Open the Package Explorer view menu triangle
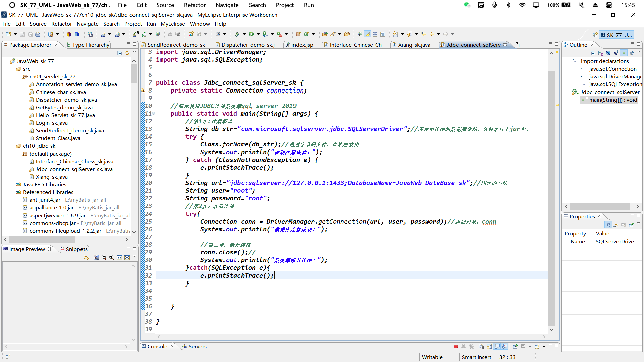644x362 pixels. click(x=135, y=52)
